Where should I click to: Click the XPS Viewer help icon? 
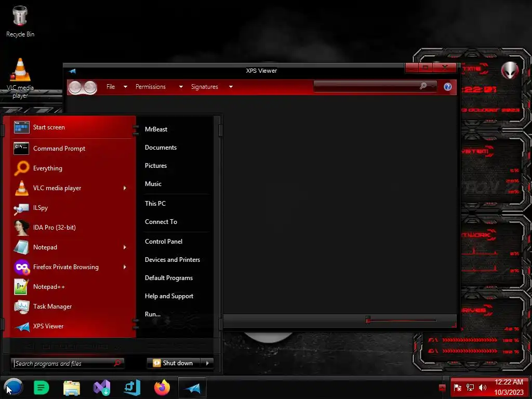click(x=447, y=87)
